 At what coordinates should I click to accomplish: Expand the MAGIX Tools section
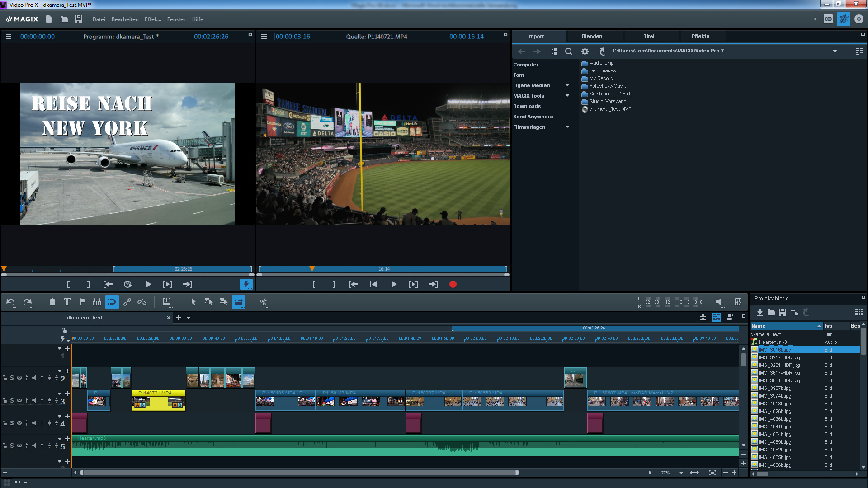[x=567, y=96]
